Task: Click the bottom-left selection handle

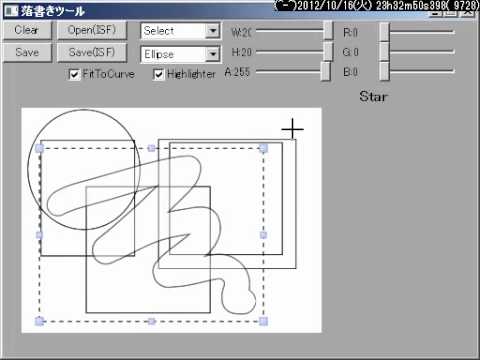Action: tap(39, 321)
